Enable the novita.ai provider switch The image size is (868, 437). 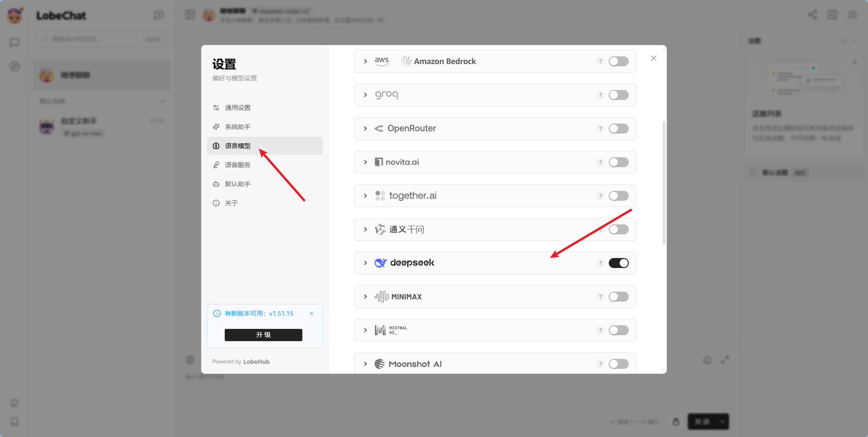[618, 162]
